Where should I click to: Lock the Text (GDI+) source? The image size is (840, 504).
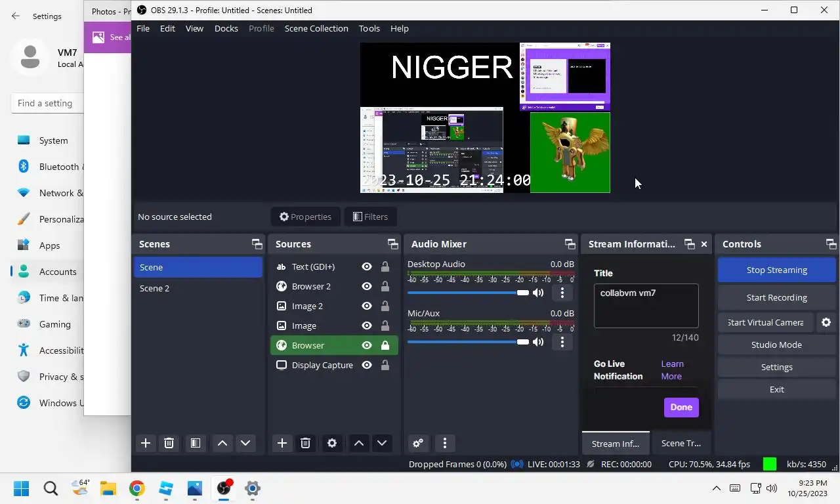pyautogui.click(x=385, y=266)
